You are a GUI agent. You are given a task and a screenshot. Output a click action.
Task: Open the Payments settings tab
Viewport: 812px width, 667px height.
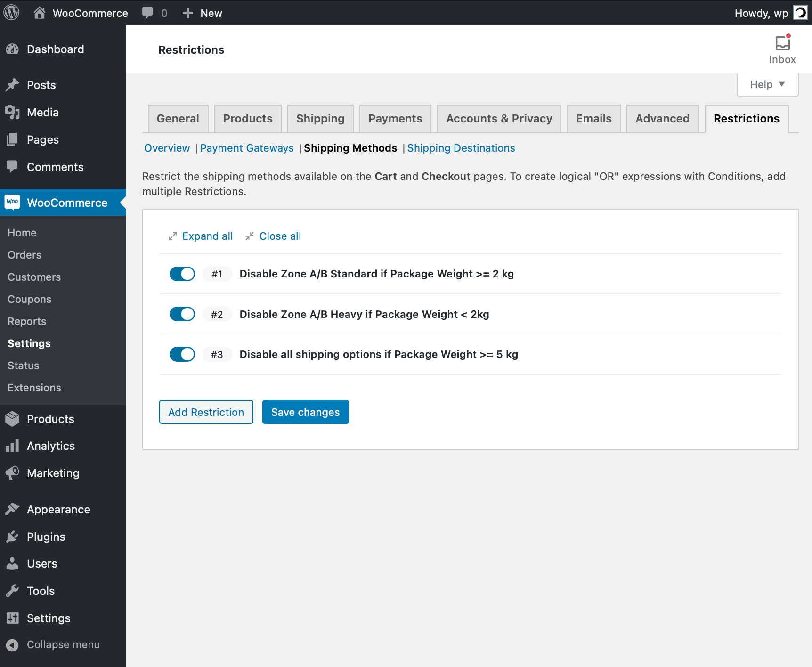395,119
